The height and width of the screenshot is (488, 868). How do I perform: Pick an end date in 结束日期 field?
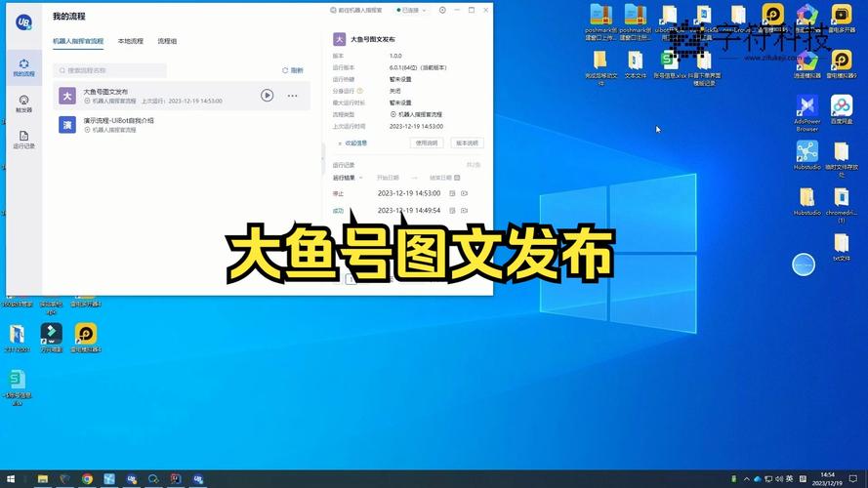coord(444,178)
